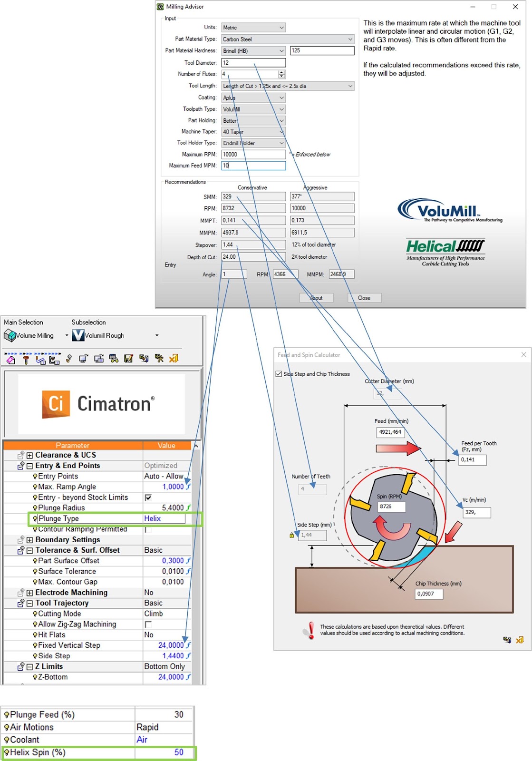The width and height of the screenshot is (532, 761).
Task: Click the toolpath motion icon in the toolbar
Action: pyautogui.click(x=40, y=360)
